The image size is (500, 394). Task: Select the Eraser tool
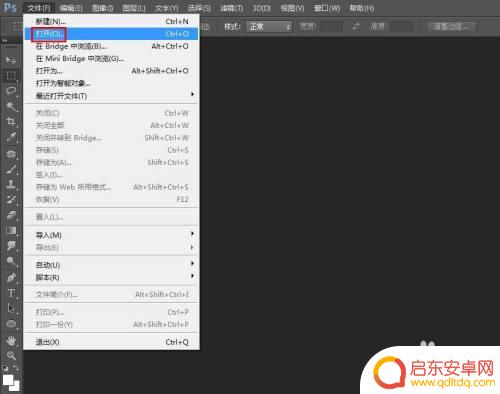coord(11,215)
